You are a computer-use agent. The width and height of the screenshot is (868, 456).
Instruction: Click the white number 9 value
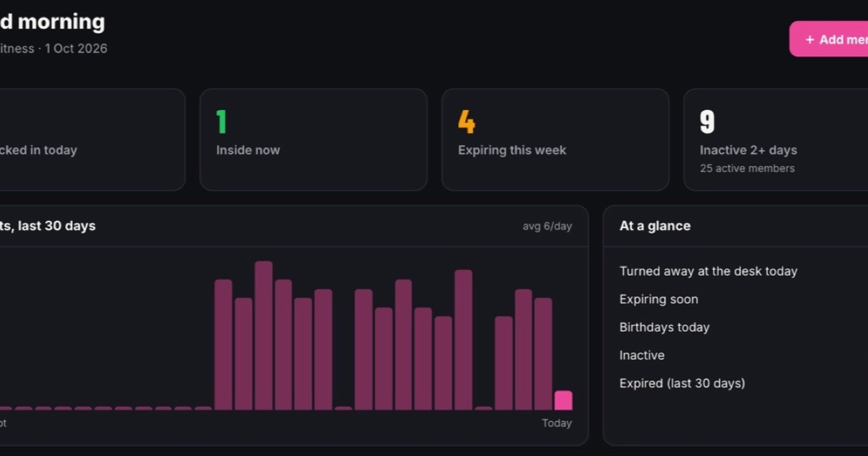[x=707, y=122]
